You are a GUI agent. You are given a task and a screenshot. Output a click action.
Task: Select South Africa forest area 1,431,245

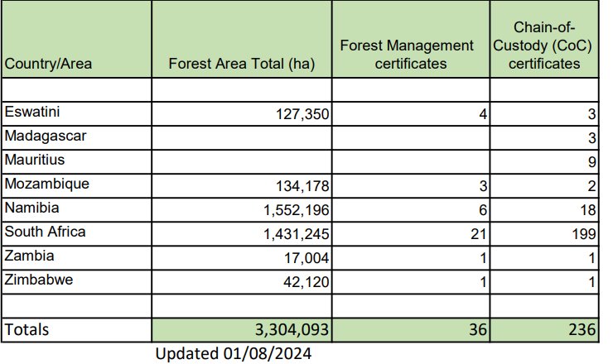tap(296, 234)
